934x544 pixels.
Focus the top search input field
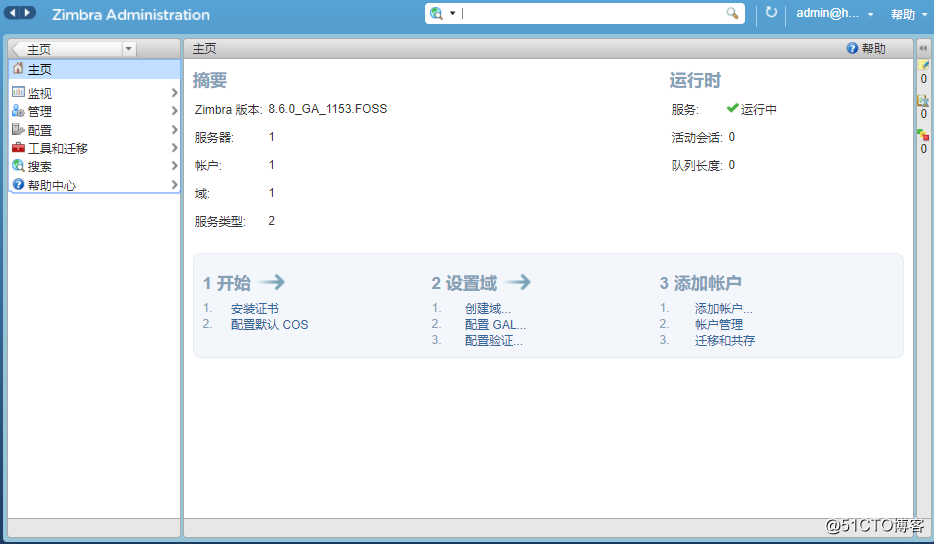tap(591, 13)
